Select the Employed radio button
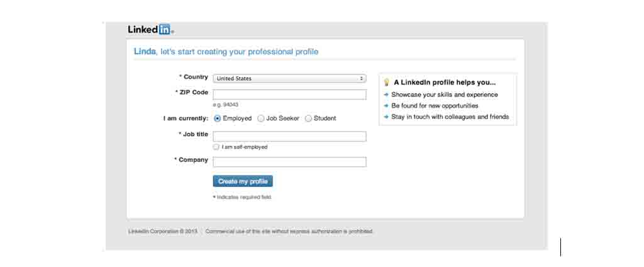Viewport: 644px width, 267px height. [x=217, y=118]
